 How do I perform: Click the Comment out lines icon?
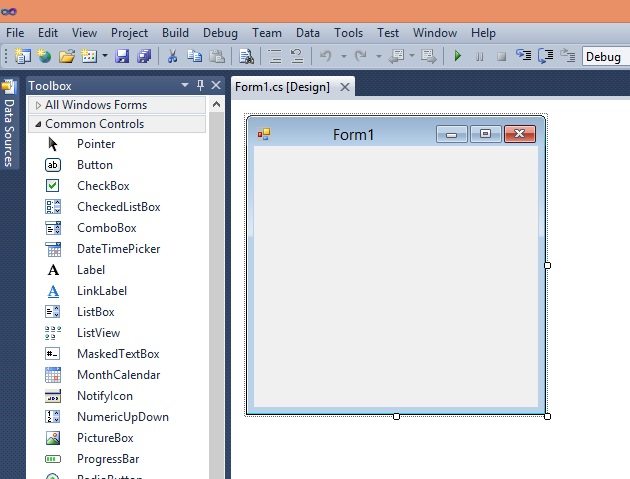(275, 56)
